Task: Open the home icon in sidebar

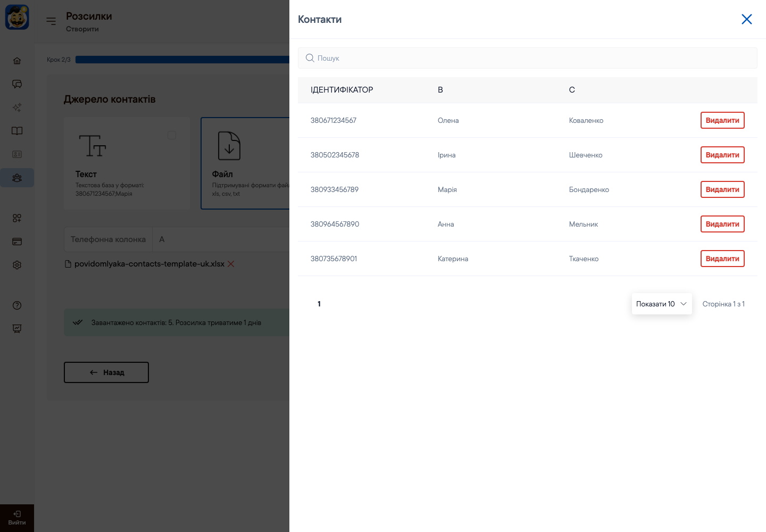Action: pyautogui.click(x=17, y=61)
